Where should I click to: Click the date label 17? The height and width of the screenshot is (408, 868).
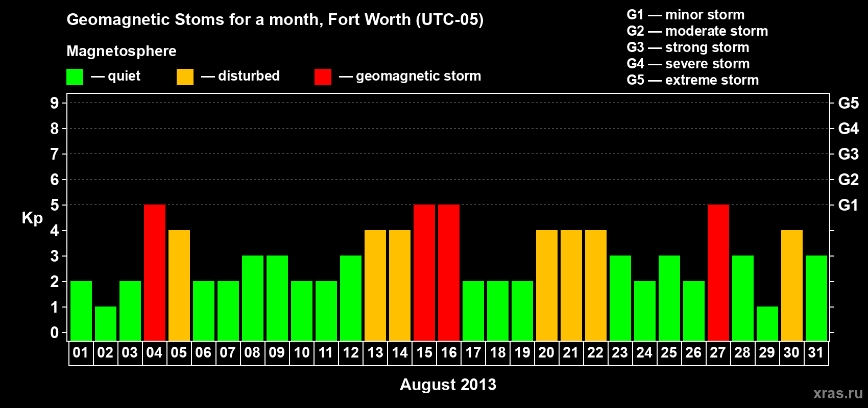pyautogui.click(x=473, y=352)
